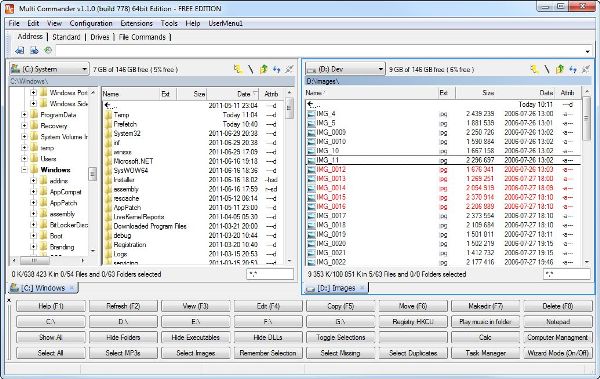Go to root using backslash icon, right panel
Viewport: 600px width, 379px height.
(x=547, y=69)
